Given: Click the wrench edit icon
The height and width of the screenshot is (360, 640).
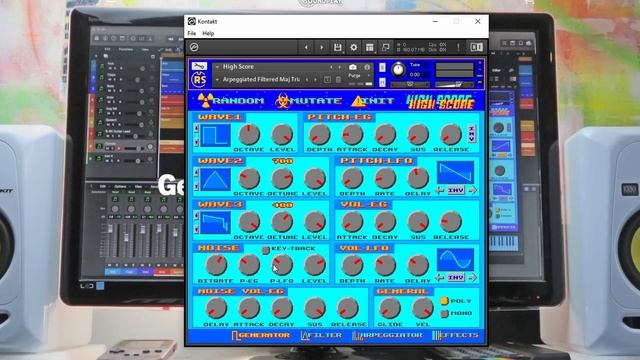Looking at the screenshot, I should [x=199, y=66].
